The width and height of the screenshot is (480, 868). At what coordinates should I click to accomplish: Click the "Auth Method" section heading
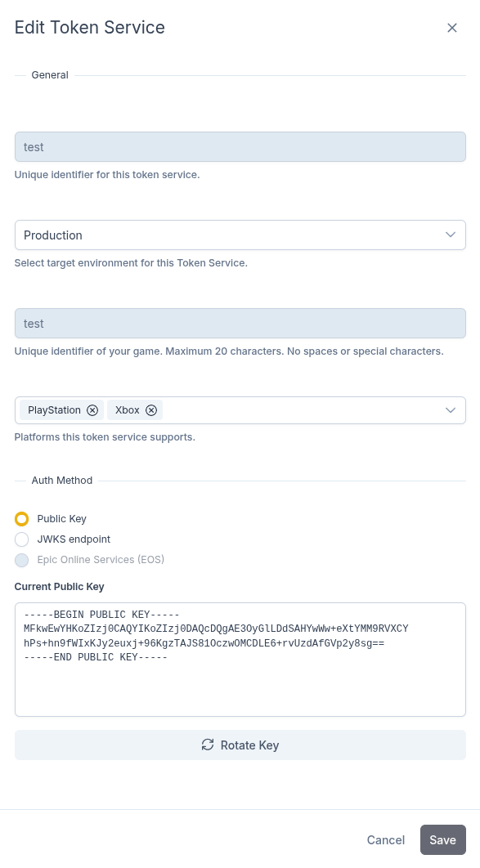coord(62,481)
